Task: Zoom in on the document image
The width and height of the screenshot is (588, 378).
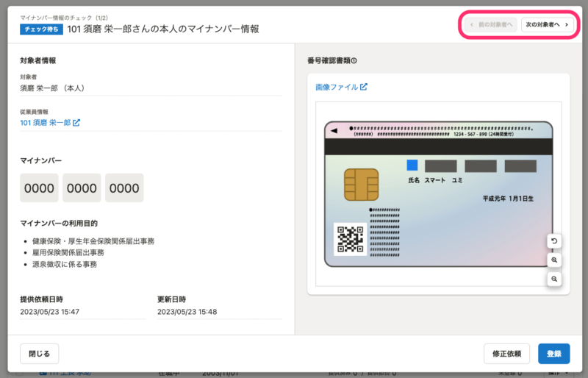Action: tap(554, 260)
